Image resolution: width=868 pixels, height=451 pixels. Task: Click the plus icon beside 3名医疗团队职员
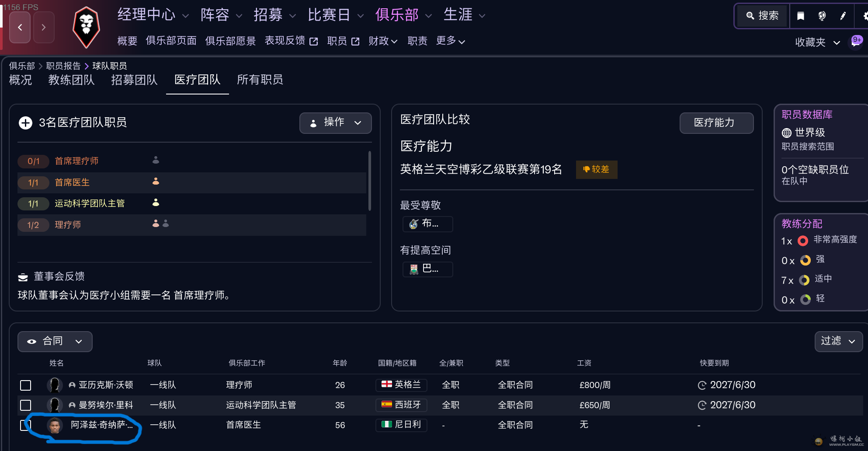[x=25, y=123]
